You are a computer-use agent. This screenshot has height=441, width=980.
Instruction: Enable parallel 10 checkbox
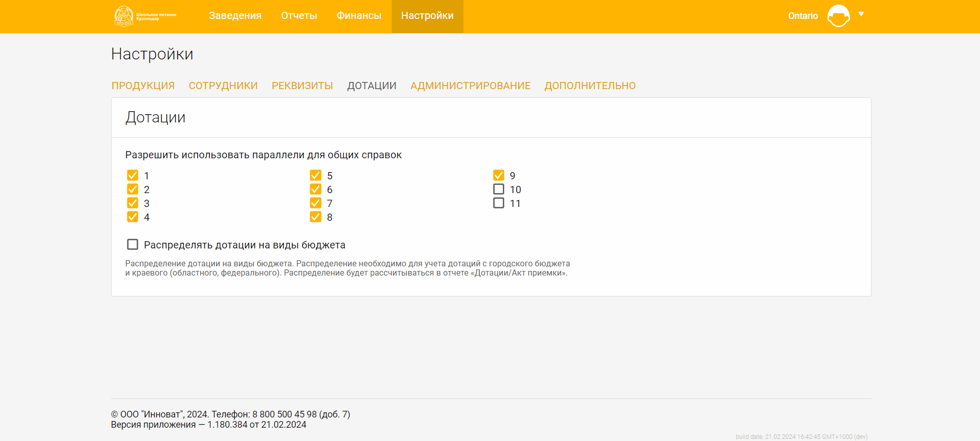pyautogui.click(x=499, y=190)
